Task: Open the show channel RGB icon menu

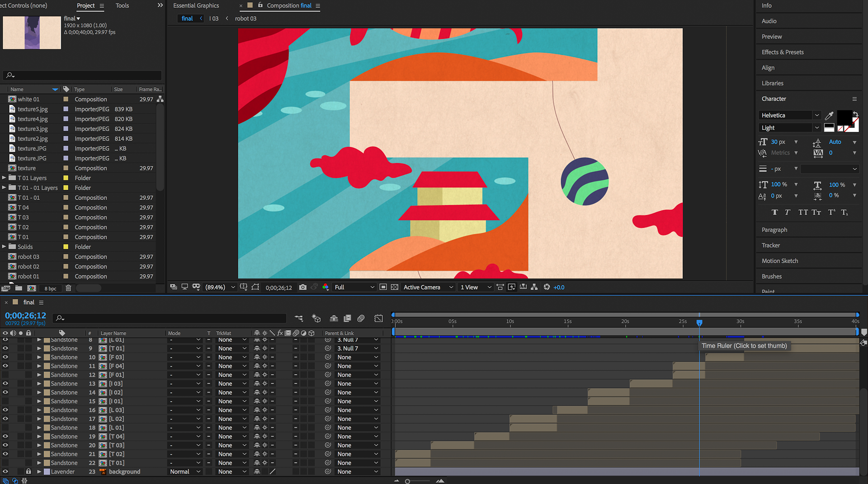Action: (325, 287)
